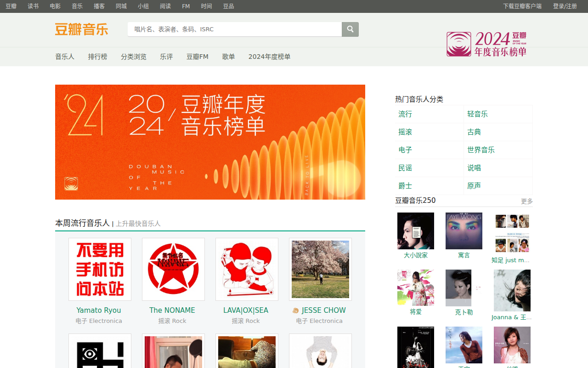Select 摇滚 artist category
The image size is (588, 368).
point(405,132)
